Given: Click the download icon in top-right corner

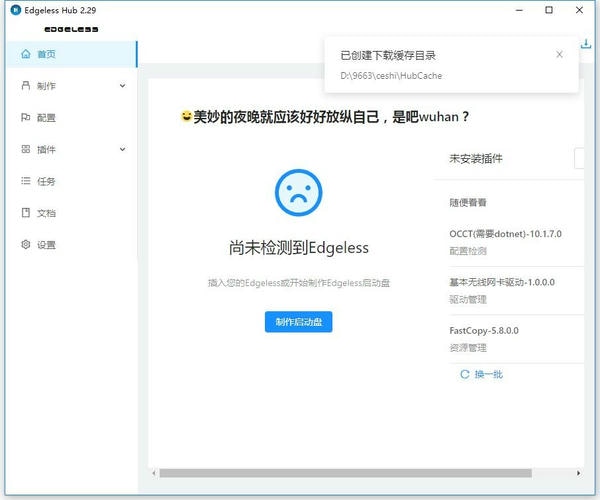Looking at the screenshot, I should (x=585, y=44).
